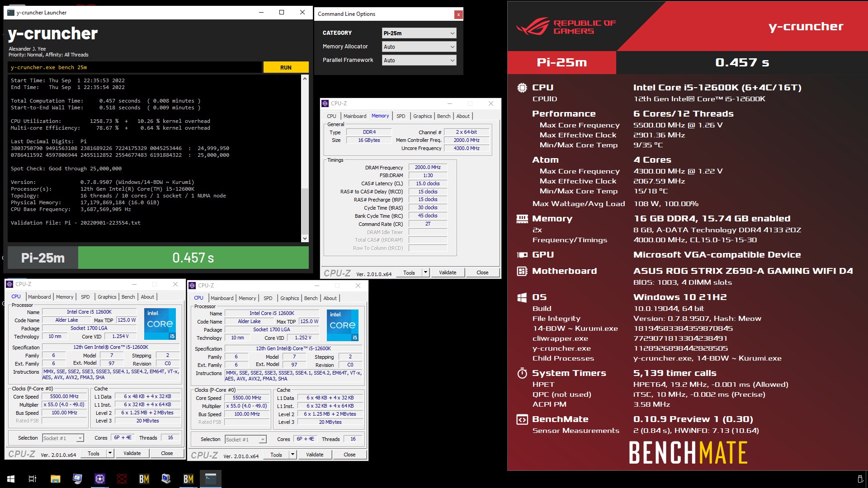Open File Explorer from the taskbar
The height and width of the screenshot is (488, 868).
pyautogui.click(x=55, y=479)
